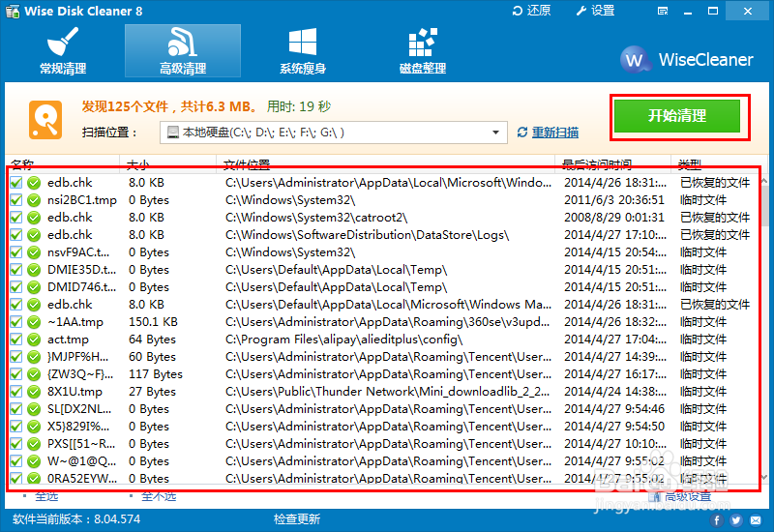Image resolution: width=774 pixels, height=532 pixels.
Task: Uncheck ~1AA.tmp checkbox
Action: pyautogui.click(x=15, y=322)
